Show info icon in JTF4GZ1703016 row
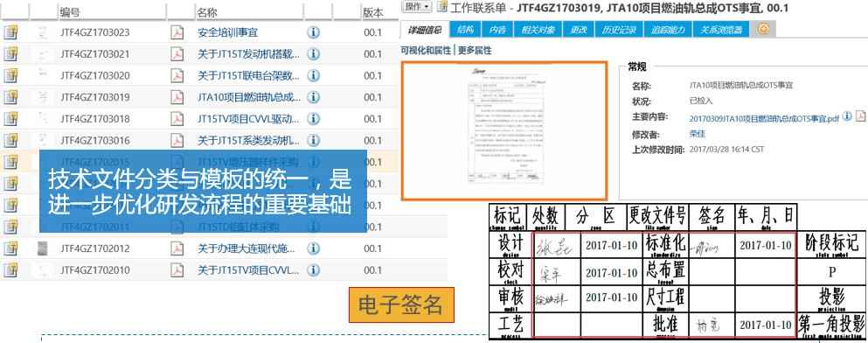The image size is (868, 343). [x=313, y=140]
